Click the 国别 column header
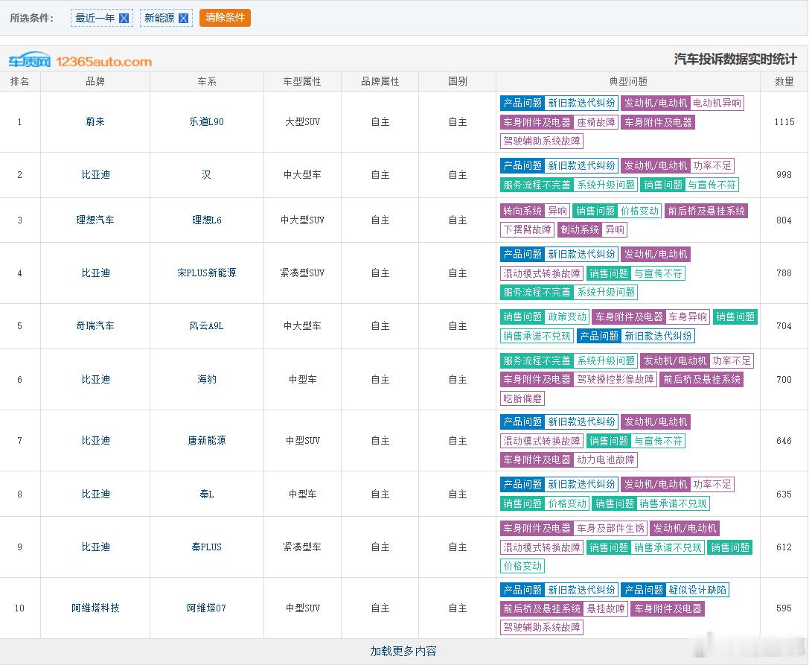 point(457,81)
